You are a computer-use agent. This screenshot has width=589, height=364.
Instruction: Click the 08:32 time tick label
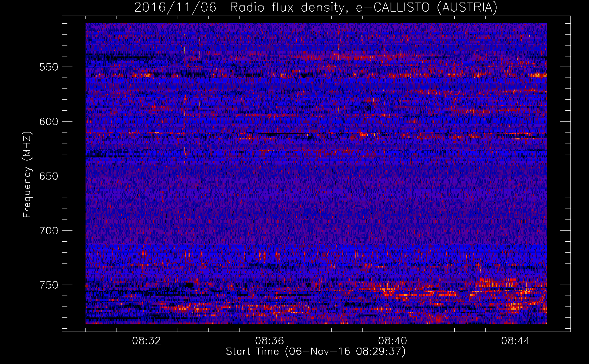click(x=147, y=341)
